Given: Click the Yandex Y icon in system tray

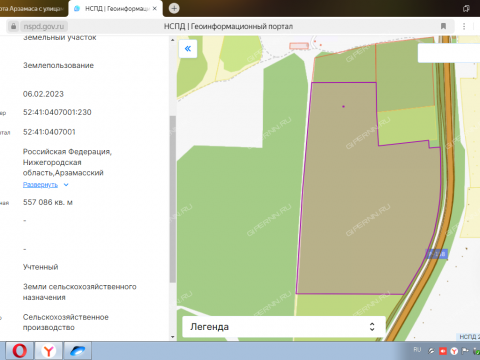Looking at the screenshot, I should [x=454, y=351].
